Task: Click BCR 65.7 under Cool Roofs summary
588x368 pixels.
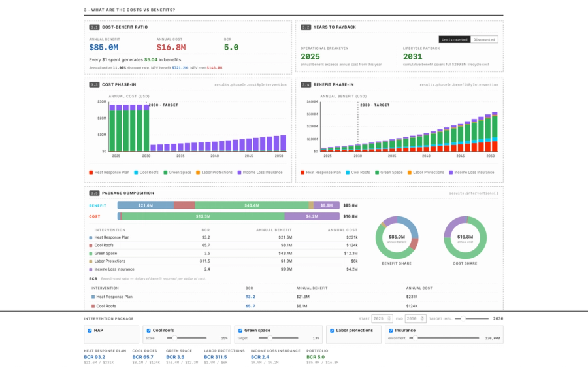Action: point(143,357)
